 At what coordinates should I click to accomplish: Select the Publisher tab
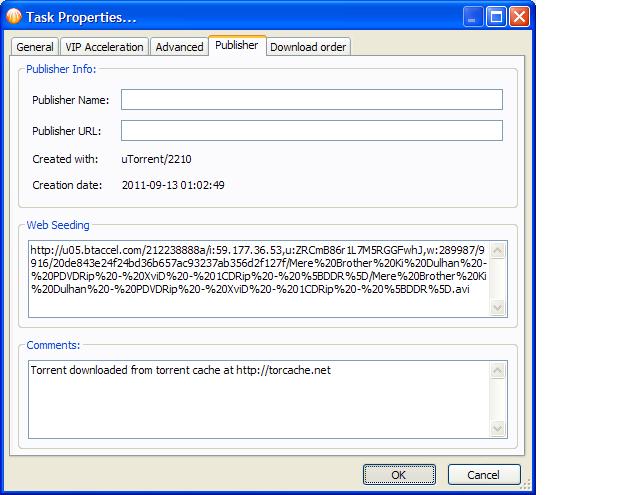click(x=237, y=46)
